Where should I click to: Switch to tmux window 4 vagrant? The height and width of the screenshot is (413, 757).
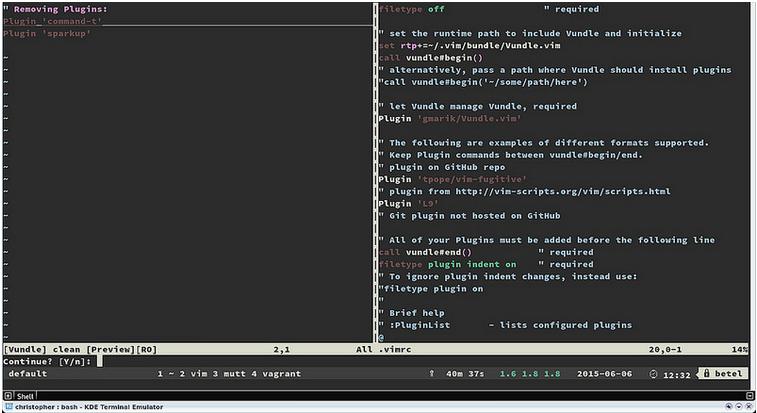[x=276, y=373]
